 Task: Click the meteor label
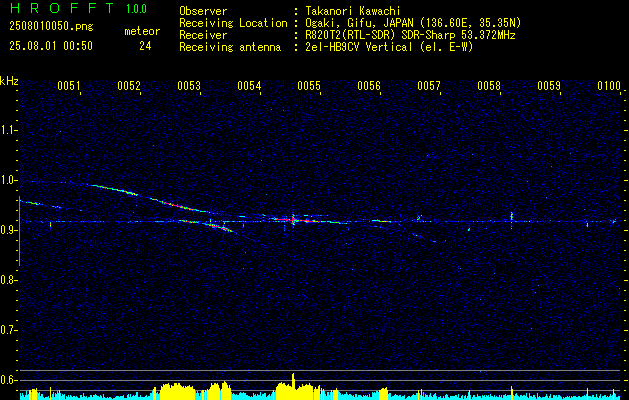click(142, 31)
